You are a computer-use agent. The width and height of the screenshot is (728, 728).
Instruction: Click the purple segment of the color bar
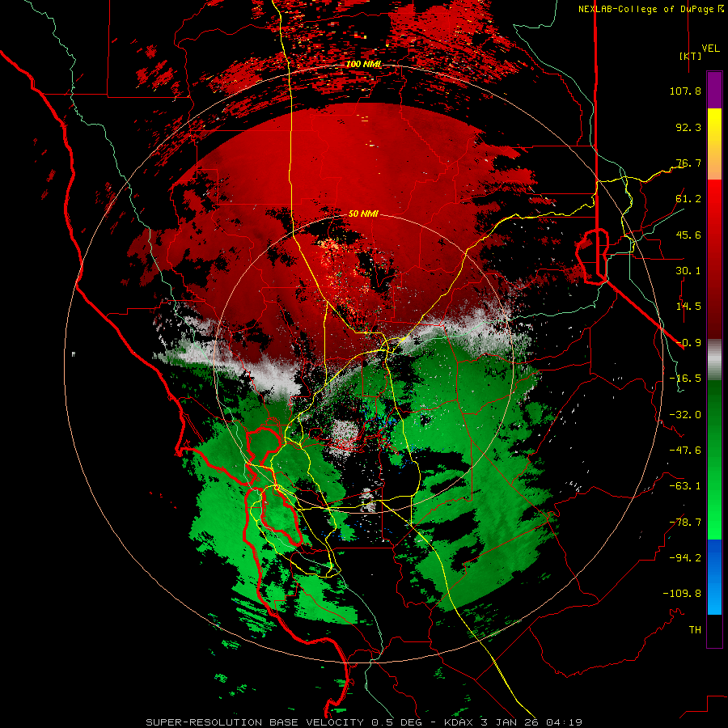coord(714,91)
